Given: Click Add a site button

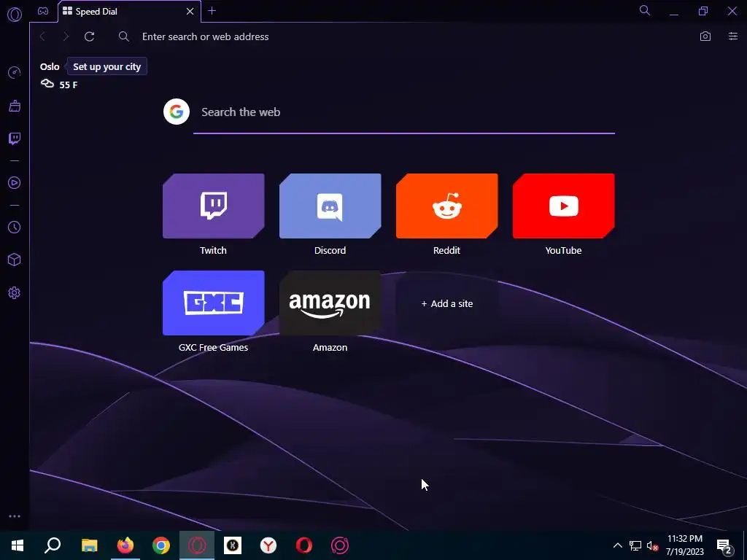Looking at the screenshot, I should point(447,303).
